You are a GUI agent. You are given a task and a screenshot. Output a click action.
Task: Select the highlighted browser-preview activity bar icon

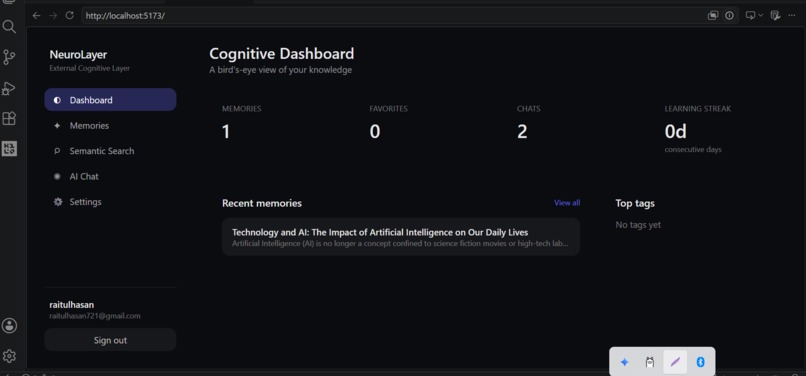(x=9, y=149)
